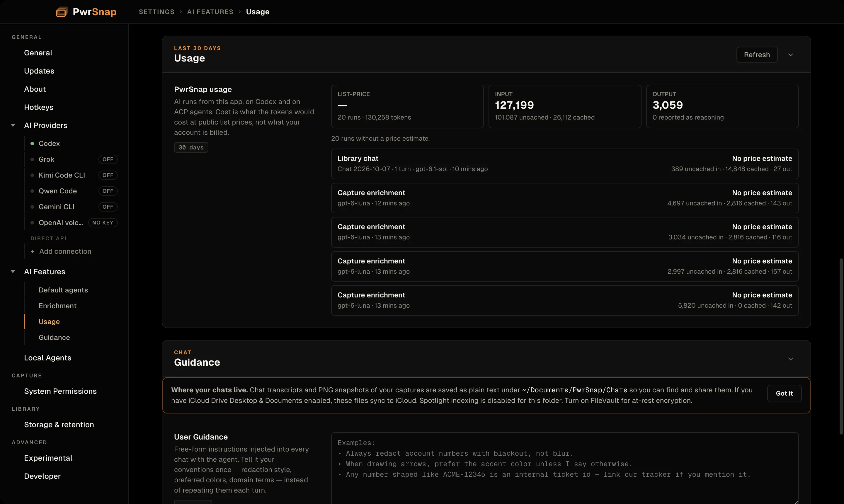Viewport: 844px width, 504px height.
Task: Click the Refresh button
Action: pyautogui.click(x=757, y=55)
